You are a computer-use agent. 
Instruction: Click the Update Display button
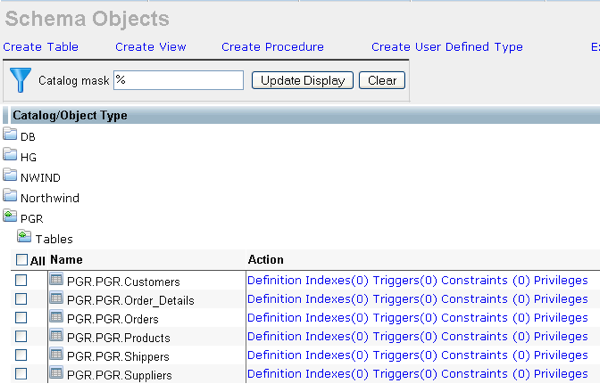tap(303, 80)
